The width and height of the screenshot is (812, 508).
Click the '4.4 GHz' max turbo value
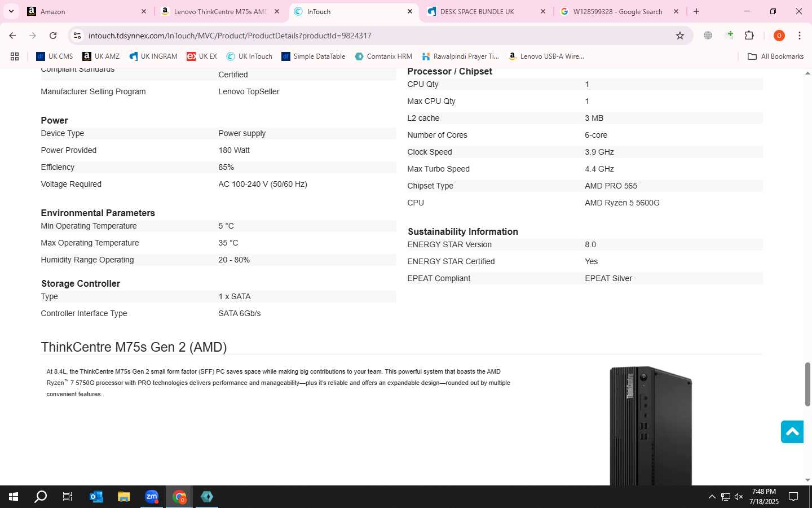coord(599,169)
